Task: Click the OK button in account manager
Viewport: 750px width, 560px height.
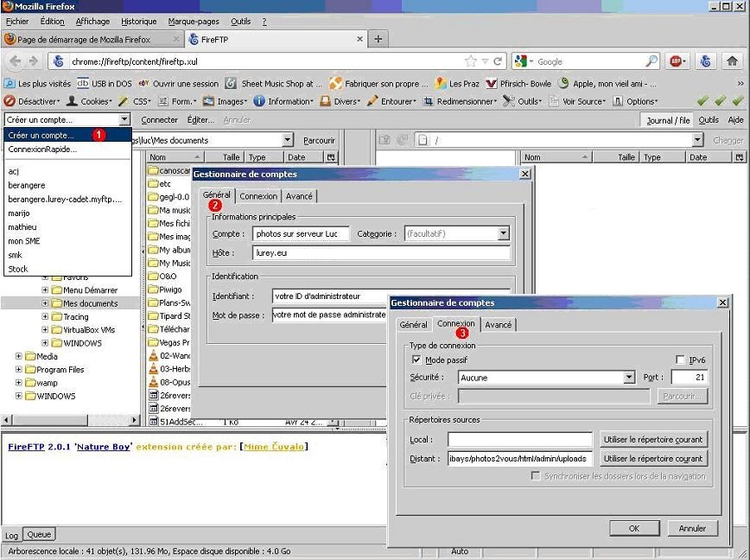Action: click(633, 528)
